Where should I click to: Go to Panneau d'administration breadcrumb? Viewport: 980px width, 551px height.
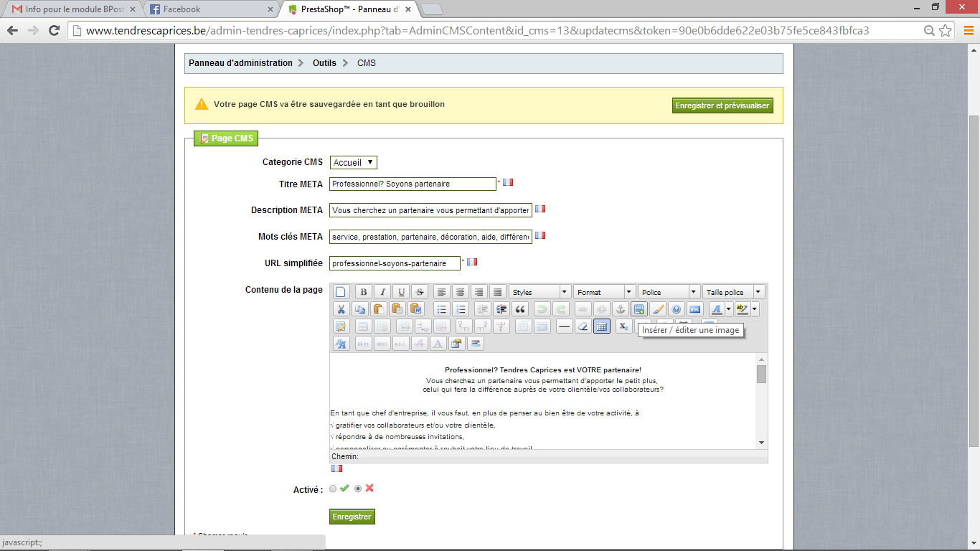(241, 63)
